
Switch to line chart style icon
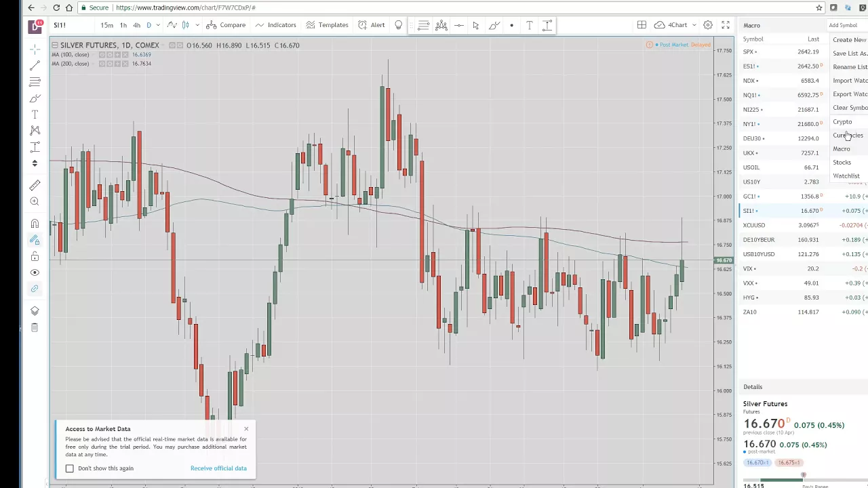point(172,25)
